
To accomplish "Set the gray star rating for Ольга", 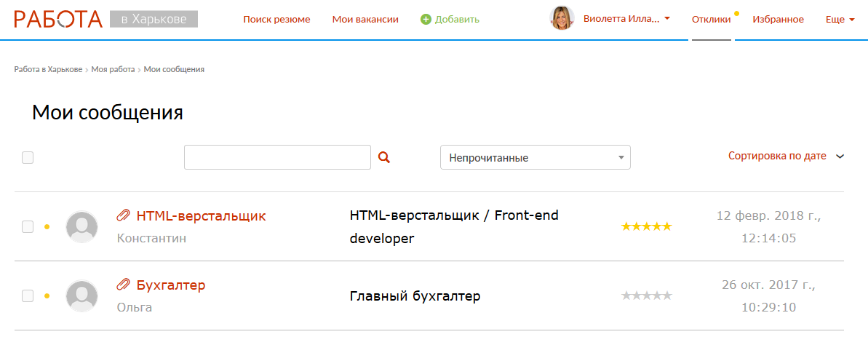I will pos(646,296).
